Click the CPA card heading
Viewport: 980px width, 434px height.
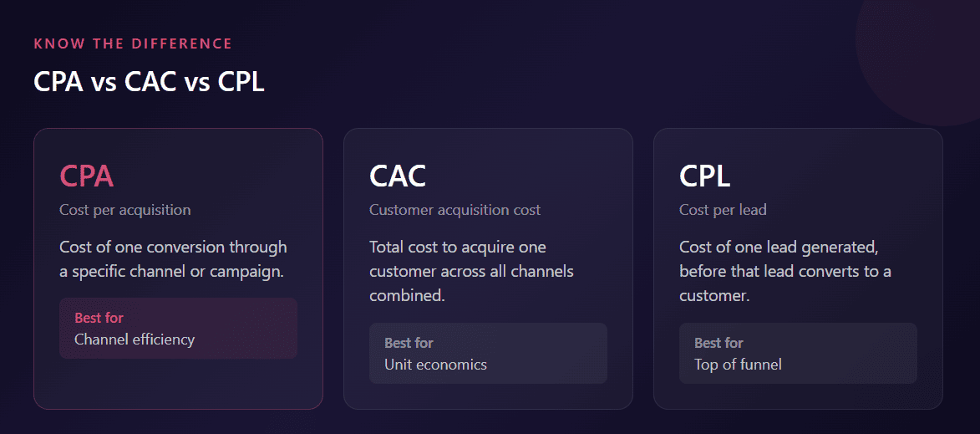87,176
